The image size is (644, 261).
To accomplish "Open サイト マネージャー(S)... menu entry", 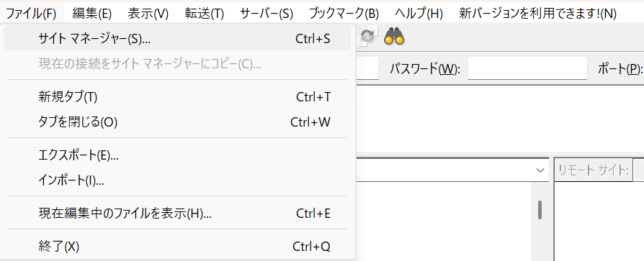I will [177, 39].
